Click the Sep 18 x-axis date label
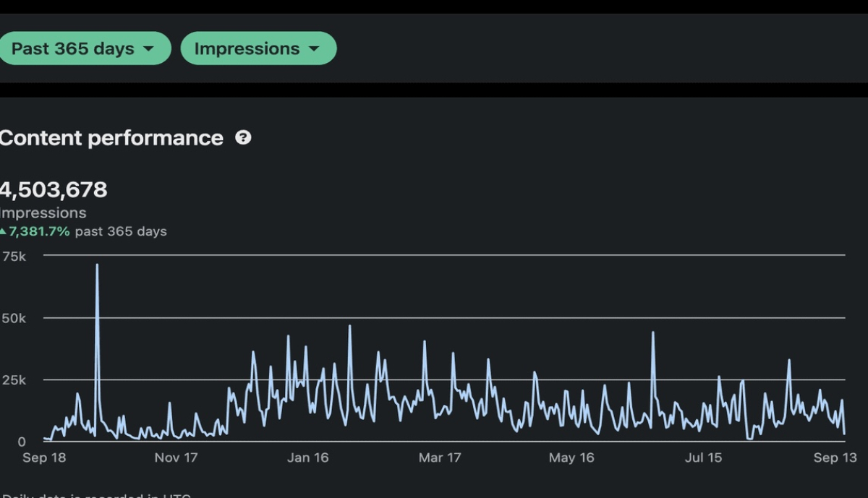The height and width of the screenshot is (498, 868). [x=44, y=458]
